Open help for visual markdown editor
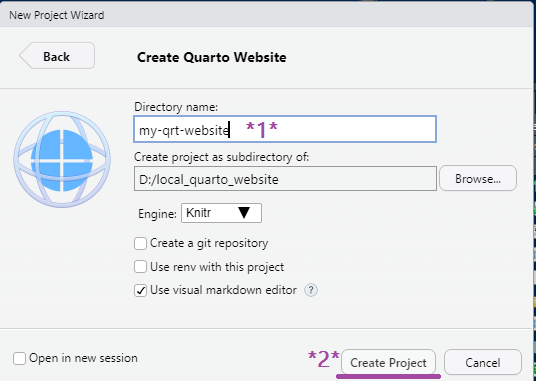The height and width of the screenshot is (381, 536). pos(311,290)
